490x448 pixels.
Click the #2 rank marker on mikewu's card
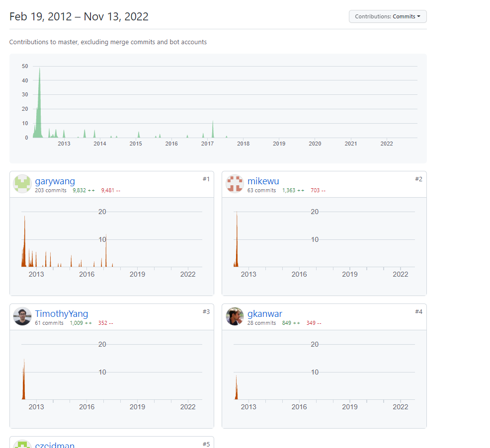point(418,179)
